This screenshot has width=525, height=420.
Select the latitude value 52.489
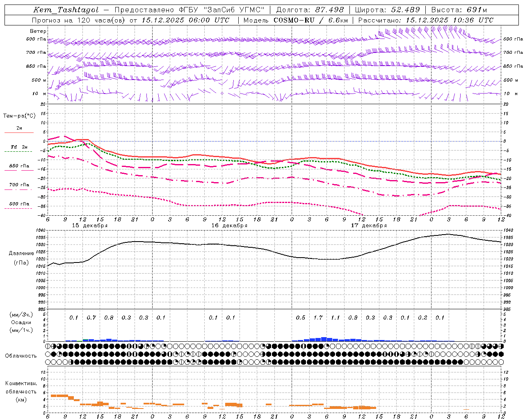[405, 10]
